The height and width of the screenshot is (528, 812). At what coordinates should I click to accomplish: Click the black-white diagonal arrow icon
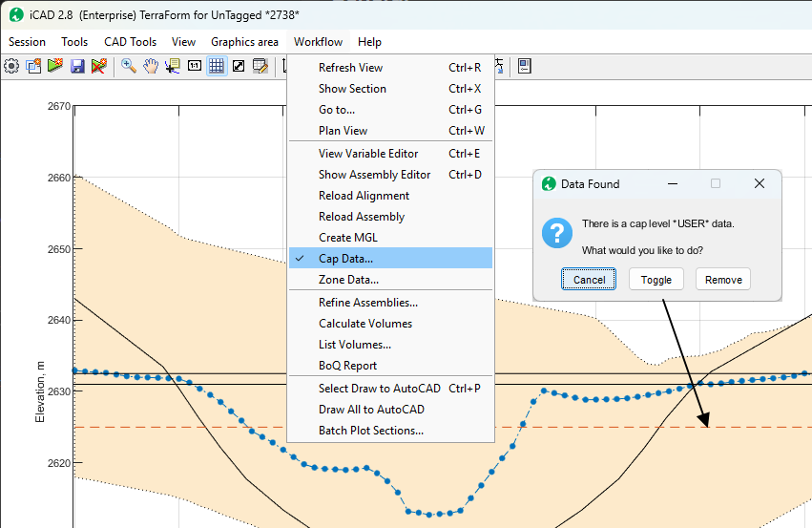[x=239, y=67]
